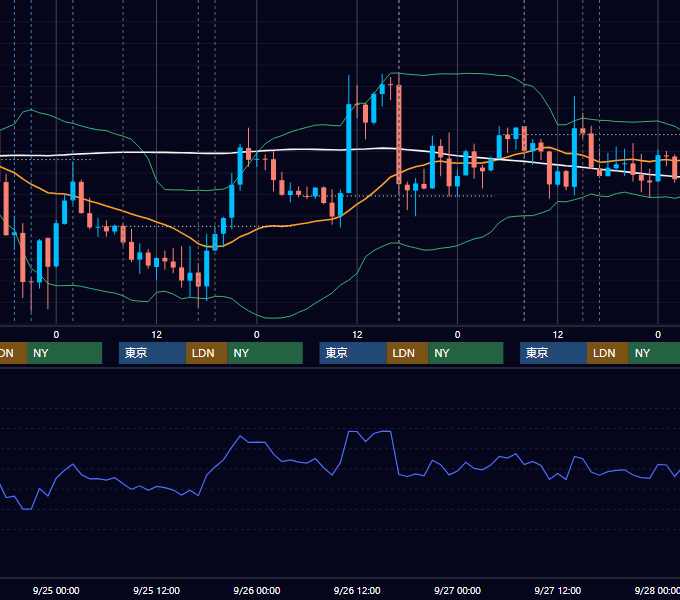Click the tall dotted red candle on 9/26

(x=399, y=134)
